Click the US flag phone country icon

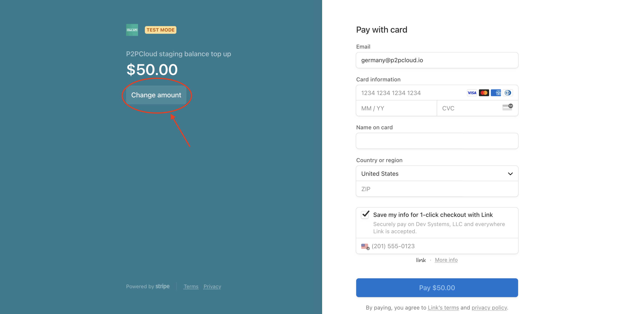click(x=365, y=246)
